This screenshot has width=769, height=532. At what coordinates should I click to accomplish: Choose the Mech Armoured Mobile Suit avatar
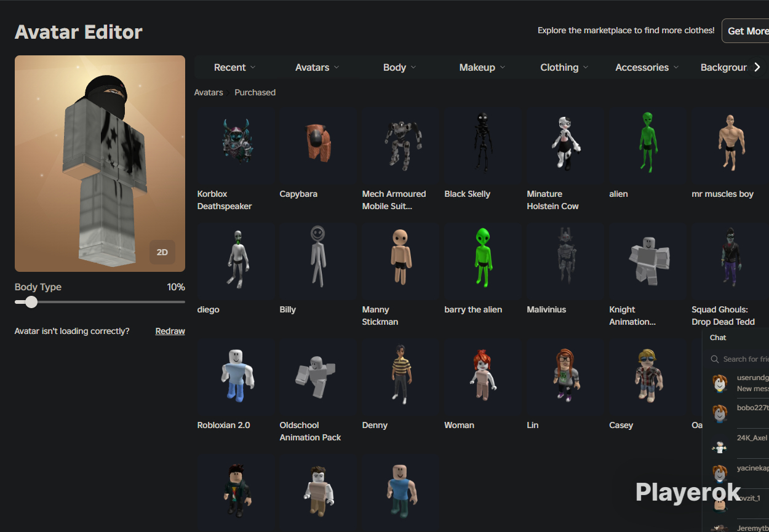(x=400, y=146)
